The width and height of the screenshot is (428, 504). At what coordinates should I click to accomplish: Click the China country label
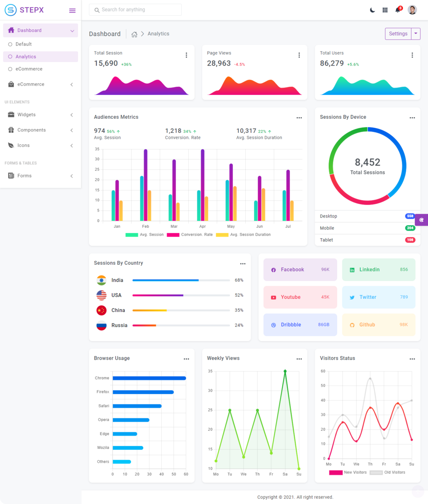click(118, 310)
